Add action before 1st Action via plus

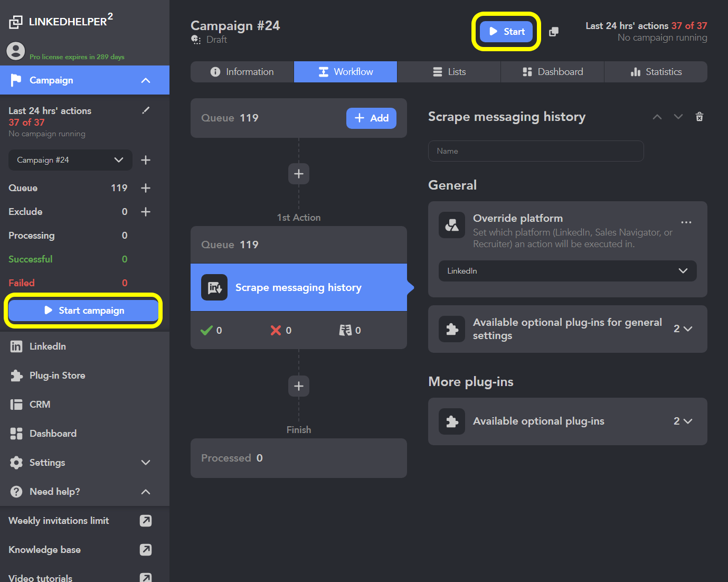point(299,174)
